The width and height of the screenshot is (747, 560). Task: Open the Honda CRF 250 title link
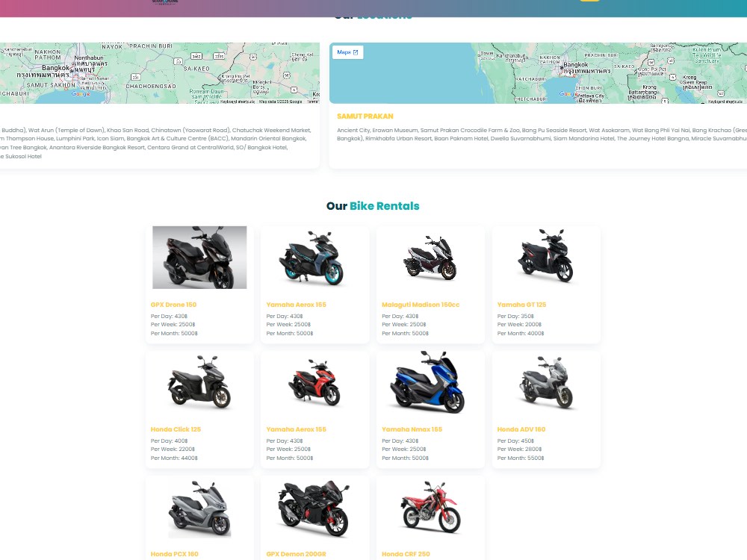pyautogui.click(x=406, y=554)
